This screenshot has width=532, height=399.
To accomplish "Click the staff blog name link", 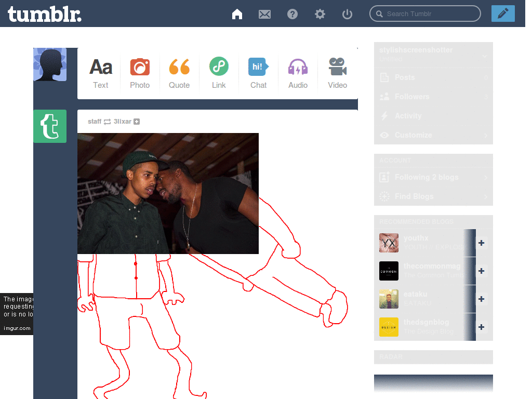I will pos(95,122).
